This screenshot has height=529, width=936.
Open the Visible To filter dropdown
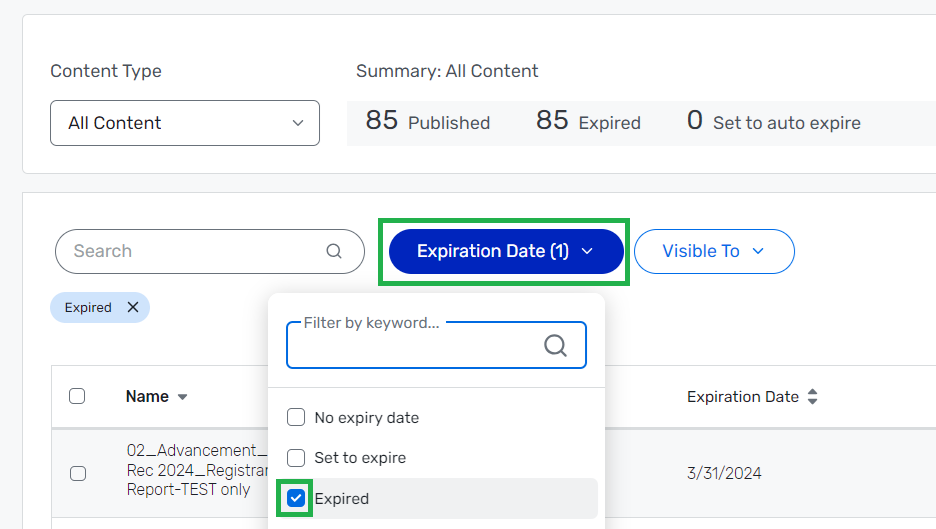(714, 251)
